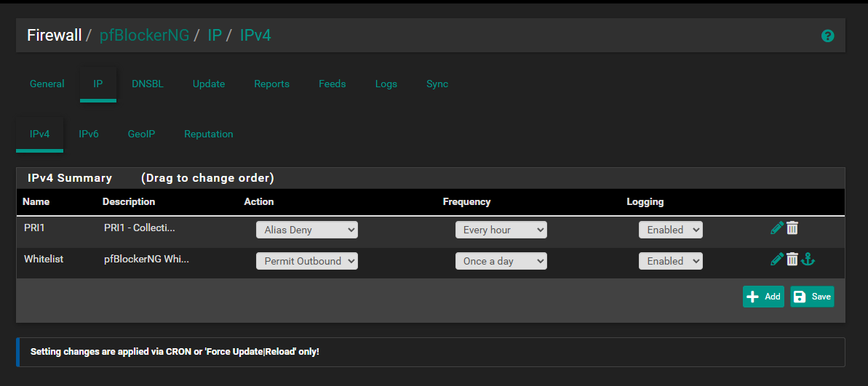The image size is (868, 386).
Task: Open the GeoIP sub-tab
Action: (141, 134)
